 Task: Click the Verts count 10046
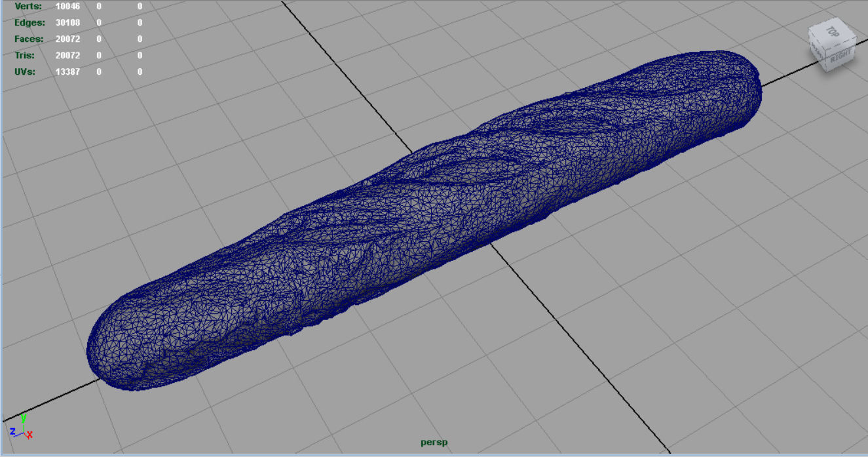tap(67, 7)
